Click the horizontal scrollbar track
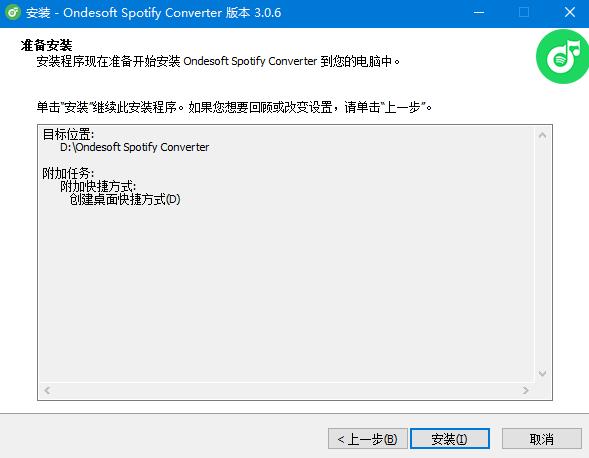 (x=287, y=390)
